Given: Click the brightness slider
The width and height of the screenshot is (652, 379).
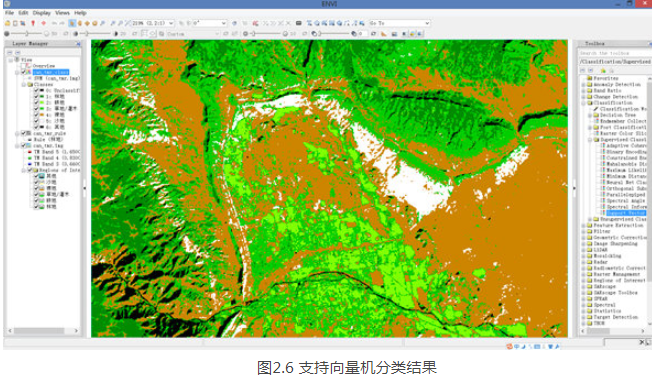Looking at the screenshot, I should click(x=26, y=34).
